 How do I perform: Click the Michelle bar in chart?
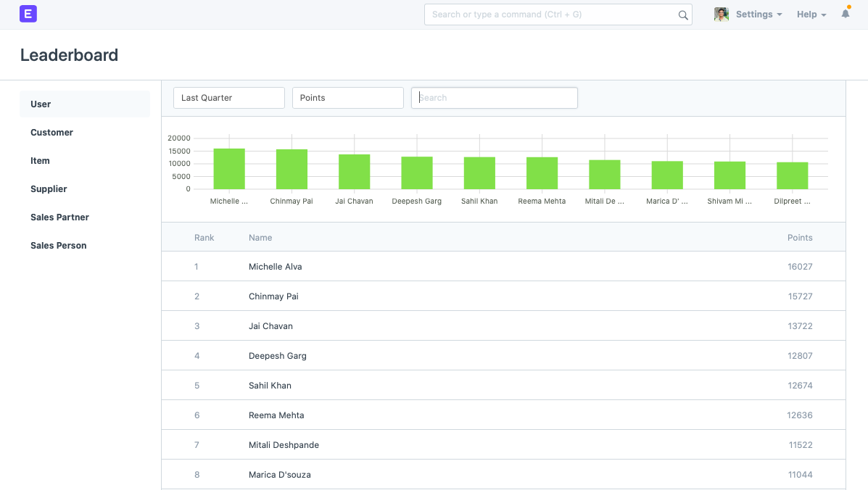(229, 169)
